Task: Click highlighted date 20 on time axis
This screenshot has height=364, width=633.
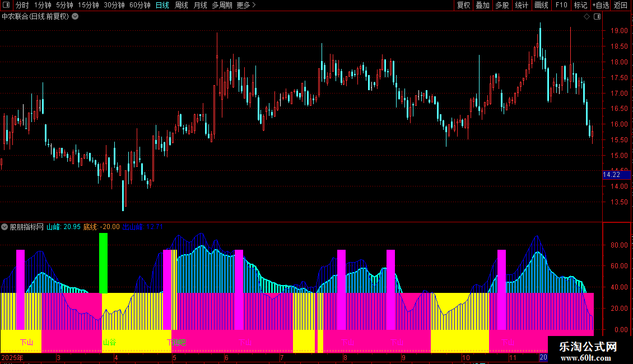Action: point(543,357)
